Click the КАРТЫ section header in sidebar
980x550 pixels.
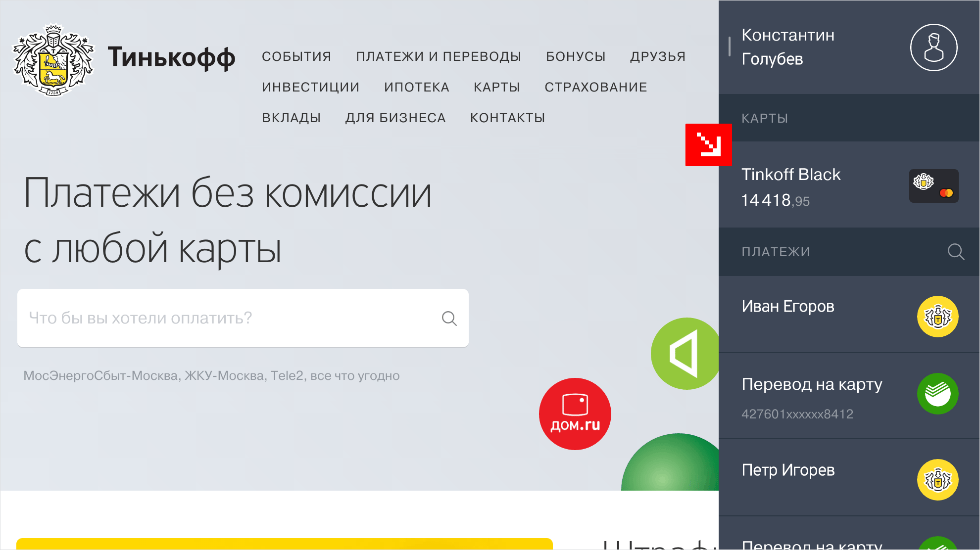pyautogui.click(x=849, y=118)
